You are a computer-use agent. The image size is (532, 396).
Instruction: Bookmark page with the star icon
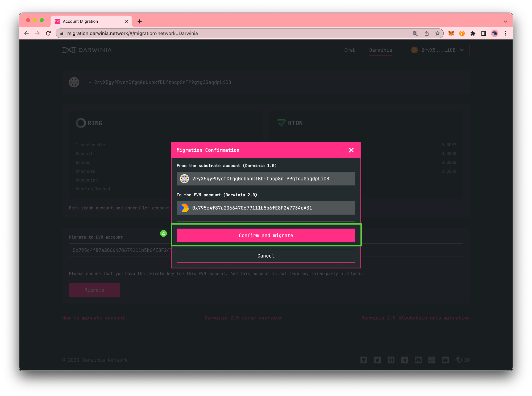click(x=438, y=33)
